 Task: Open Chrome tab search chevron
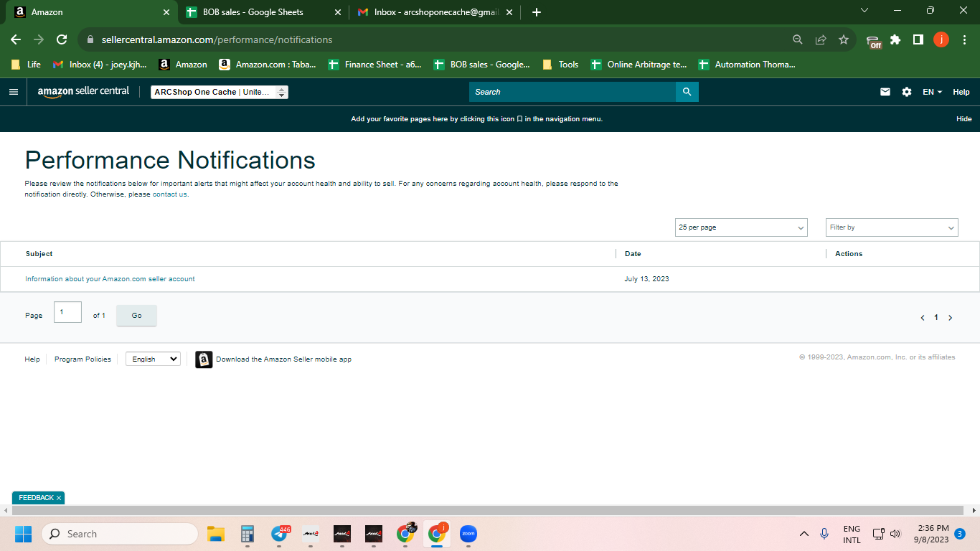[864, 11]
